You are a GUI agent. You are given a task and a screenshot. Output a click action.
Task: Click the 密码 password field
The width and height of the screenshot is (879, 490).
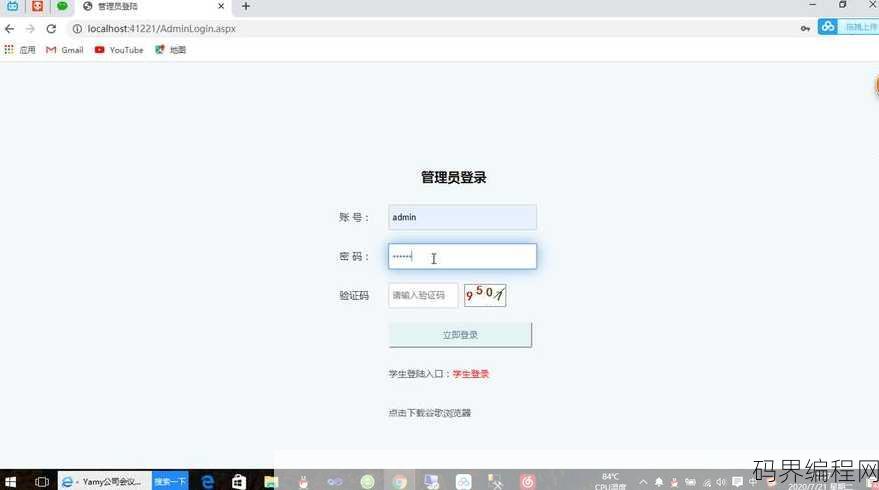click(x=462, y=256)
